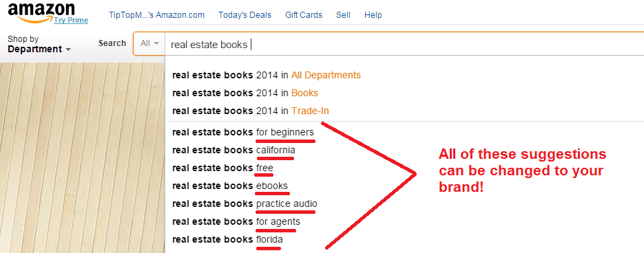The height and width of the screenshot is (253, 644).
Task: Select suggestion real estate books for beginners
Action: coord(243,133)
